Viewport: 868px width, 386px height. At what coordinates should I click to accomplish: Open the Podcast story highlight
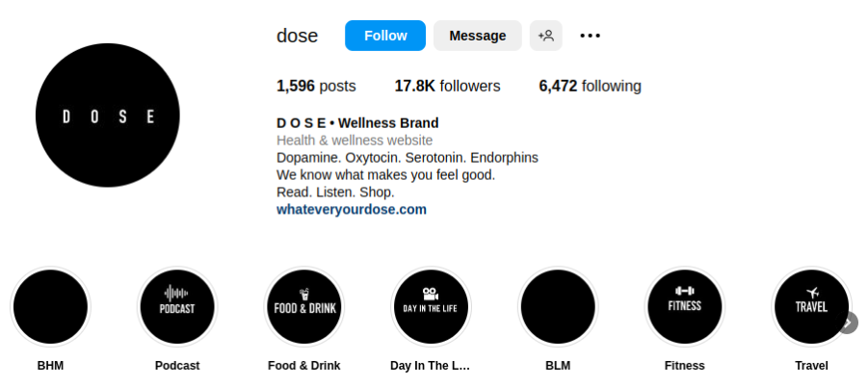click(177, 307)
